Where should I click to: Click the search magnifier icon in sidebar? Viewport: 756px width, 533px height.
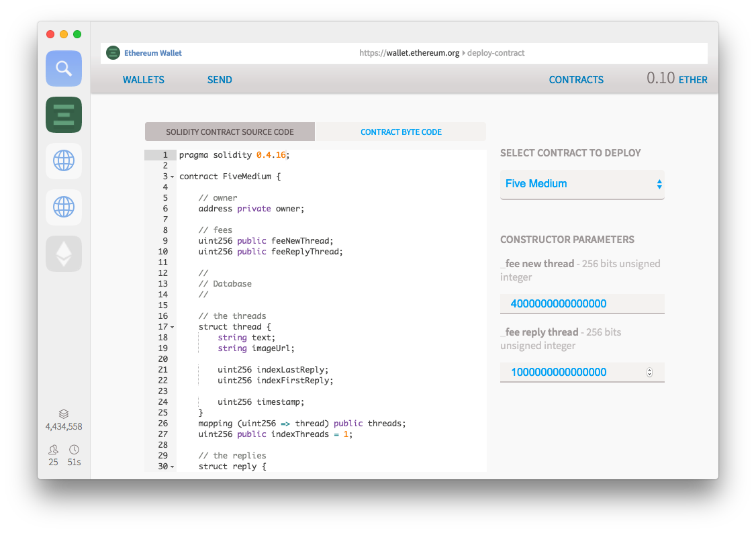tap(64, 68)
